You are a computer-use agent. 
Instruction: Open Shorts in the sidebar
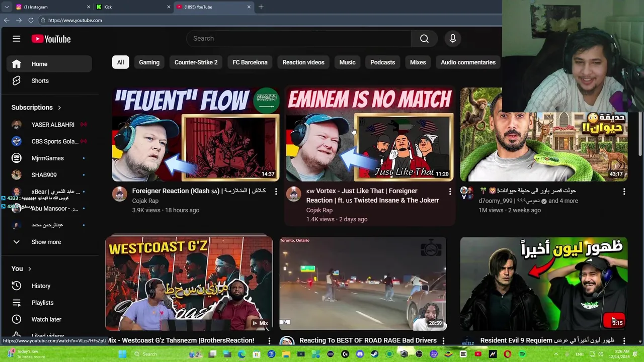pyautogui.click(x=49, y=80)
